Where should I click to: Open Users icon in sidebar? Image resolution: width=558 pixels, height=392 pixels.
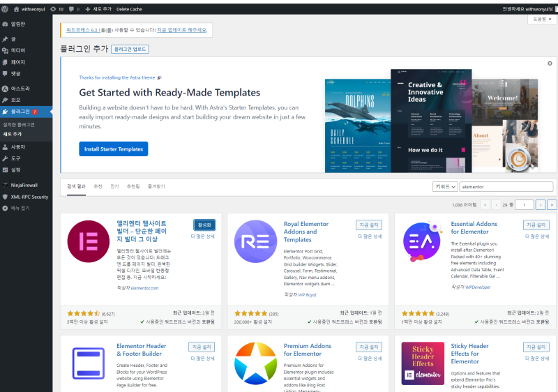[x=5, y=147]
